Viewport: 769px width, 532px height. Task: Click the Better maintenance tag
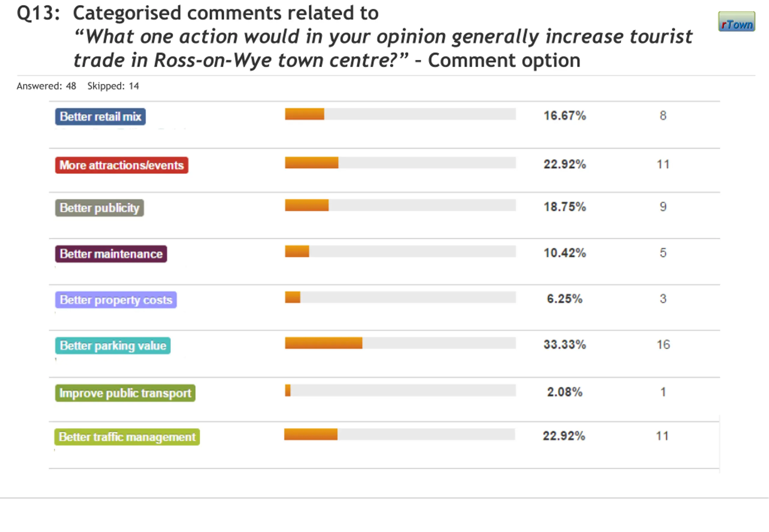(111, 254)
